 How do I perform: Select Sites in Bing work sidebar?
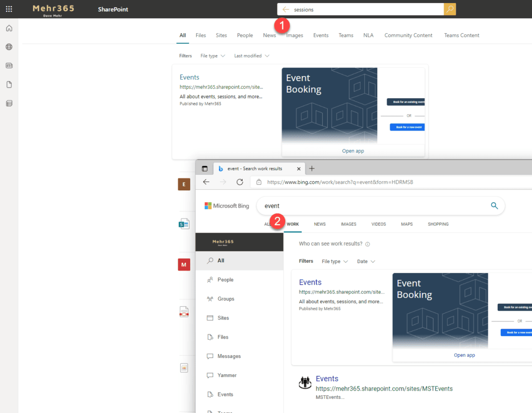240,318
